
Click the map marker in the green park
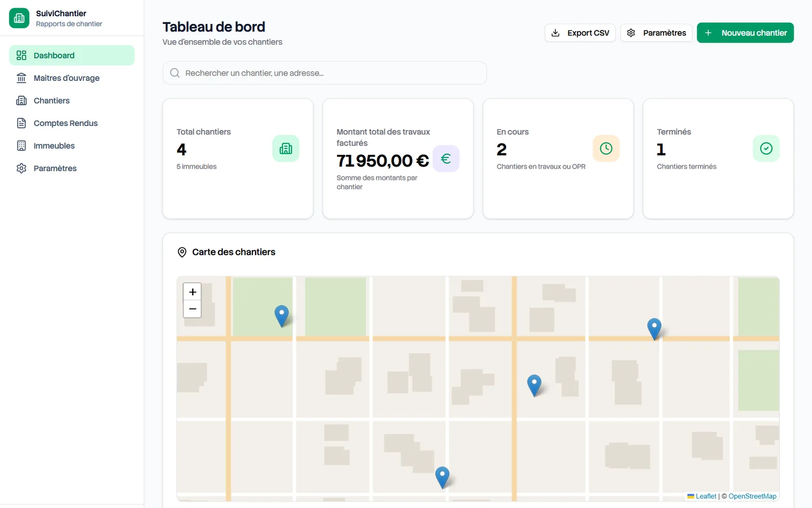[x=282, y=316]
